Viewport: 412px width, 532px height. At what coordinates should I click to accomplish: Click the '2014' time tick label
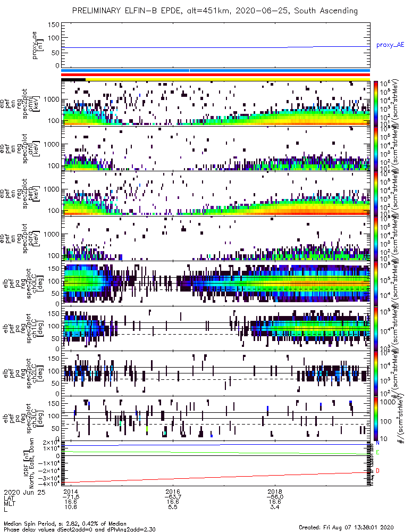tap(71, 492)
